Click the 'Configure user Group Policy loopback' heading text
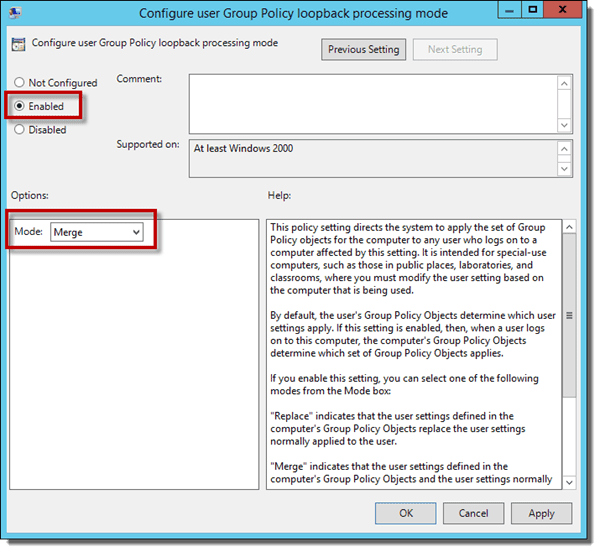 tap(155, 43)
